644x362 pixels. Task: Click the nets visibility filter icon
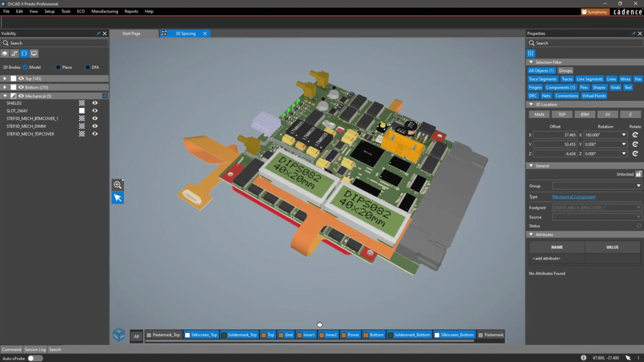click(14, 53)
